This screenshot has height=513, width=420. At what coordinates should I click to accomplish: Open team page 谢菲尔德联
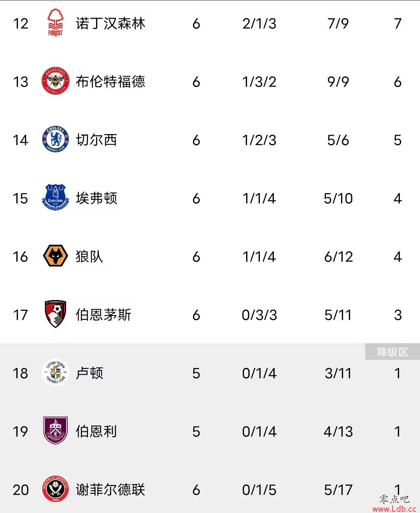pos(110,490)
